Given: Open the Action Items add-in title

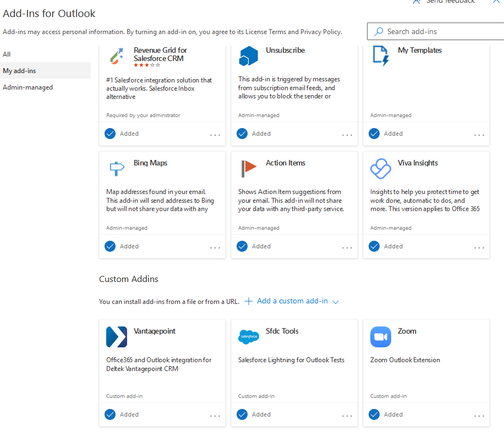Looking at the screenshot, I should click(x=285, y=163).
